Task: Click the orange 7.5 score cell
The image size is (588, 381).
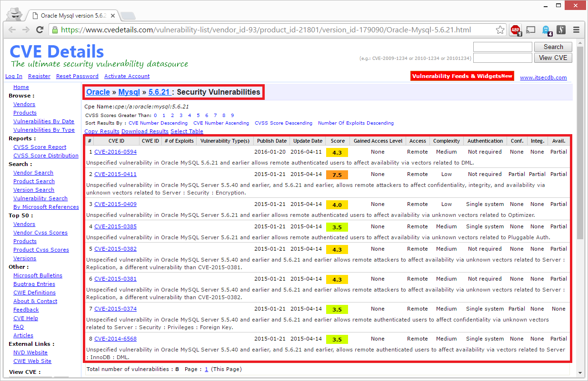Action: (337, 175)
